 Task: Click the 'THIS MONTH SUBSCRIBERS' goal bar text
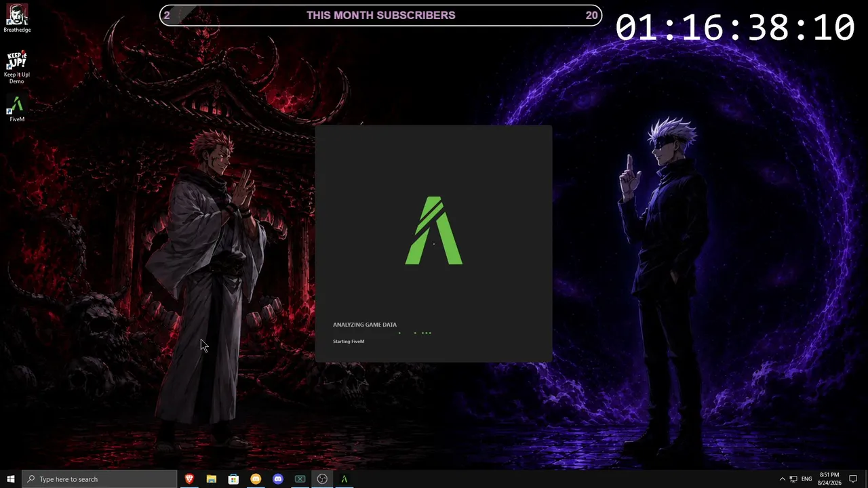pos(381,15)
